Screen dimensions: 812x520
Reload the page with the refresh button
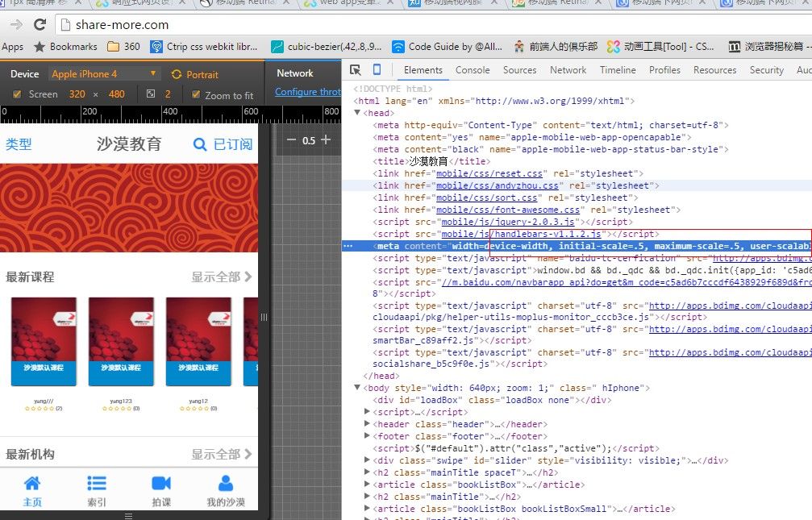[x=40, y=24]
